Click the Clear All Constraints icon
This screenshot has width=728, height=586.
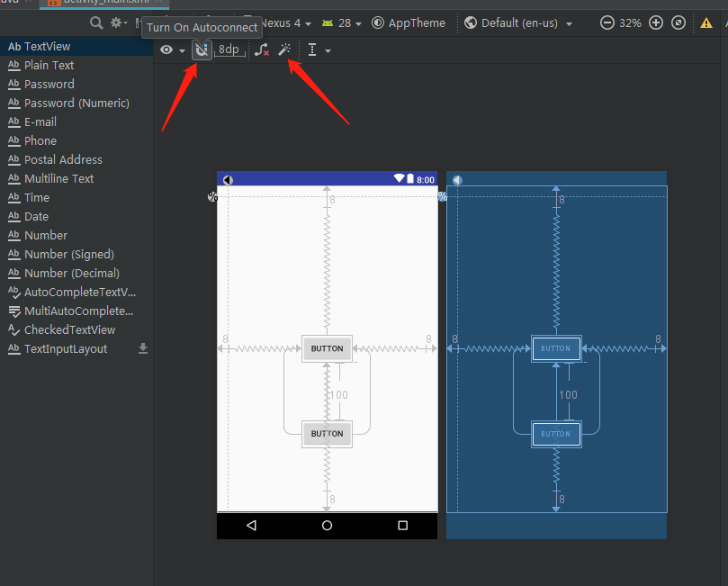(x=262, y=50)
